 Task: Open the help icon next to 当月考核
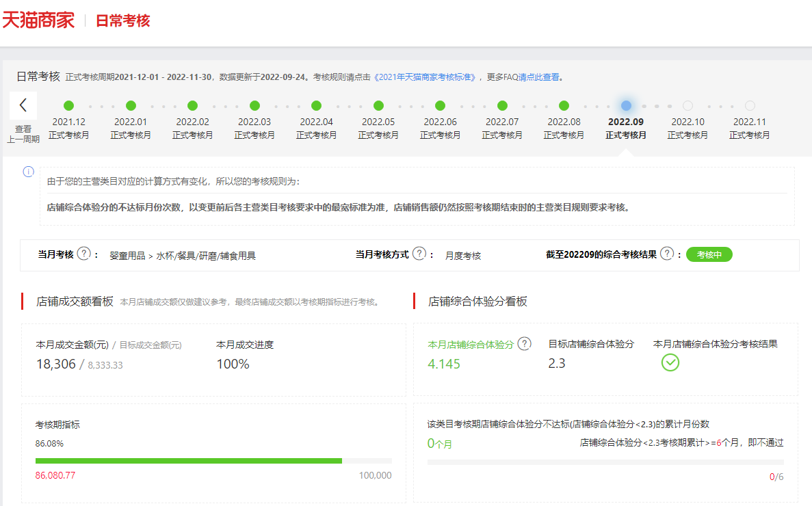84,254
